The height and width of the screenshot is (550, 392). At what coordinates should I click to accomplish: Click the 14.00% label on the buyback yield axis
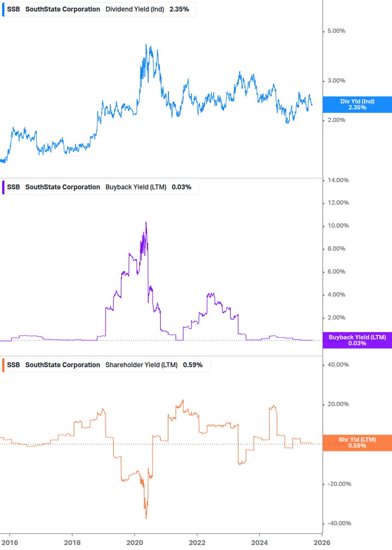pos(337,180)
